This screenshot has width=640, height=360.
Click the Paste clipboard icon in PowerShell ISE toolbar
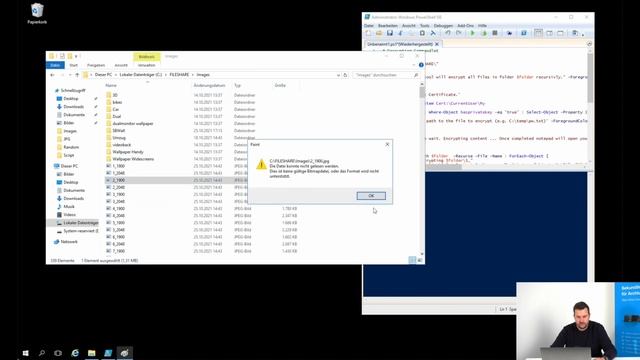coord(422,33)
